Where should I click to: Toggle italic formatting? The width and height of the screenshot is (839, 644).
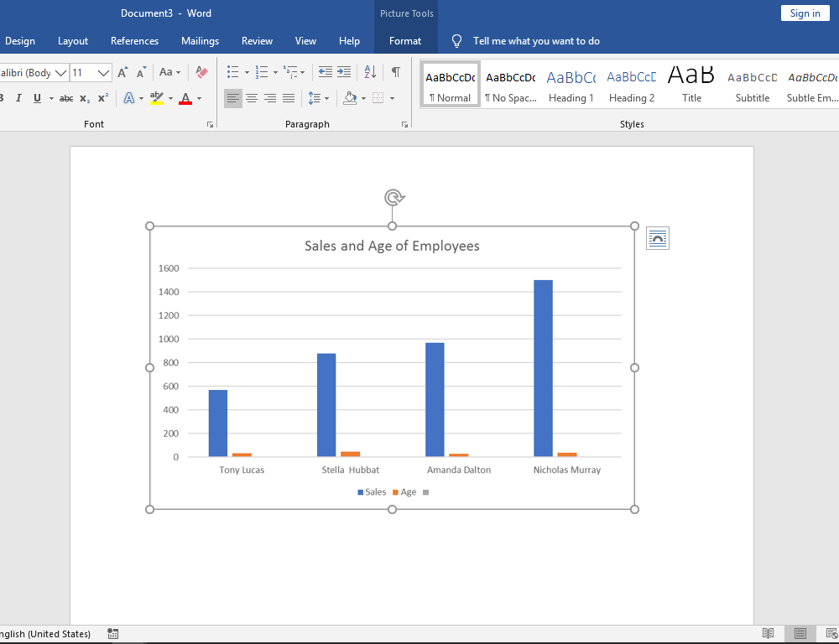coord(18,98)
